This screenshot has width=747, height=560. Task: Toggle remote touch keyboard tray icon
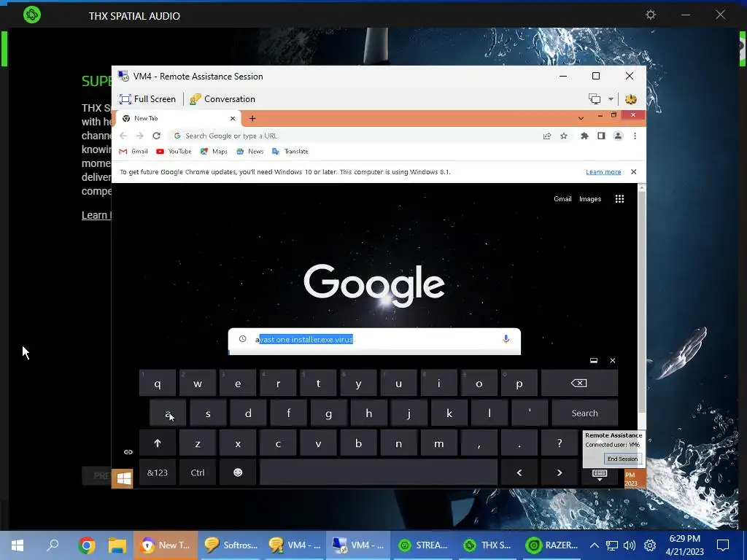tap(600, 474)
